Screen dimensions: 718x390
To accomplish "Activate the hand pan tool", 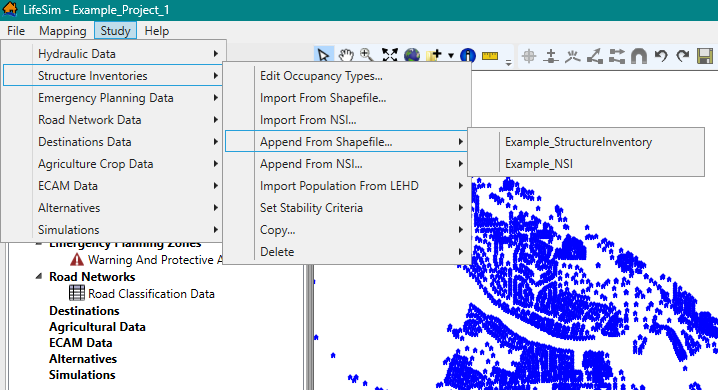I will [x=346, y=56].
